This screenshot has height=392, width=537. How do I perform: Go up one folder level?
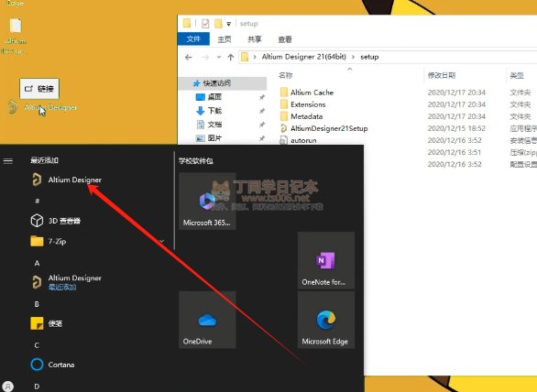tap(231, 57)
